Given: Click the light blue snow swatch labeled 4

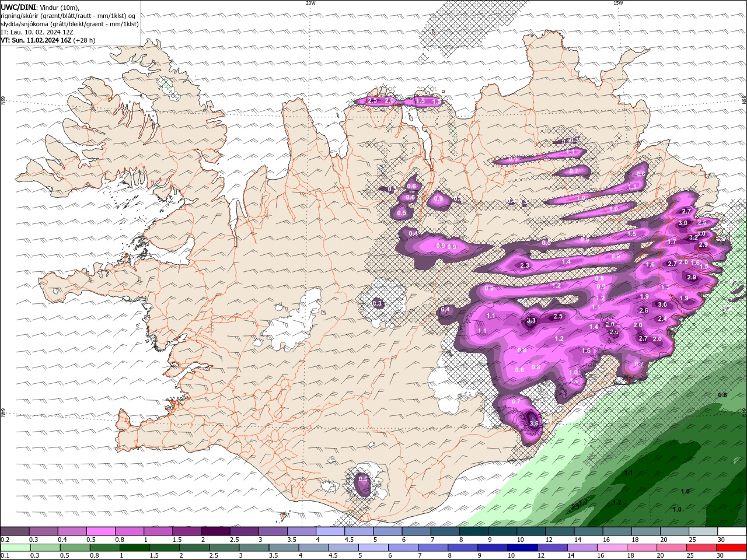Looking at the screenshot, I should (330, 531).
